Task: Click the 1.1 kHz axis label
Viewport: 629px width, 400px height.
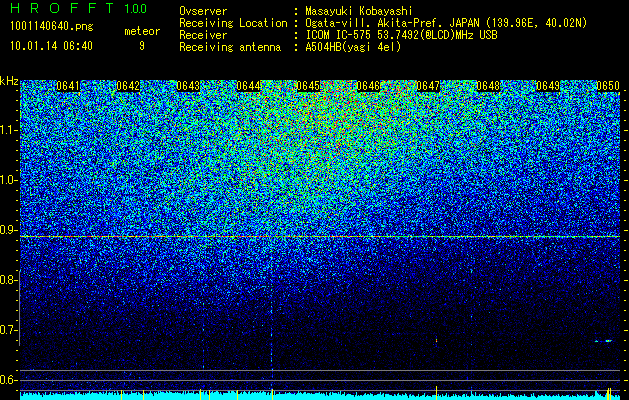Action: point(8,130)
